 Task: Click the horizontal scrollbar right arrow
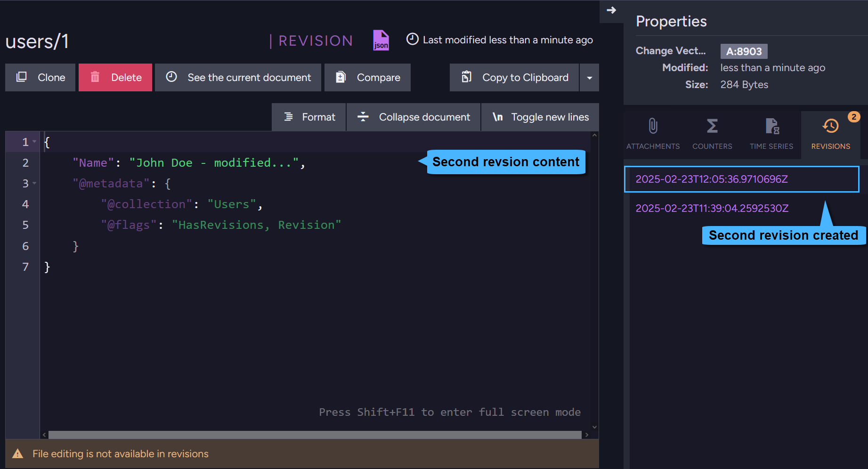[x=586, y=435]
